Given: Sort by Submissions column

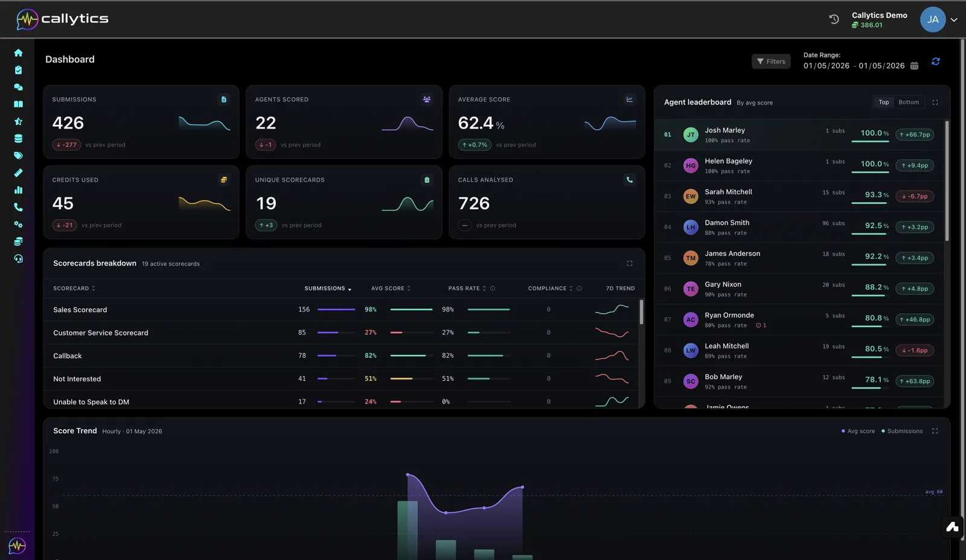Looking at the screenshot, I should (x=328, y=288).
